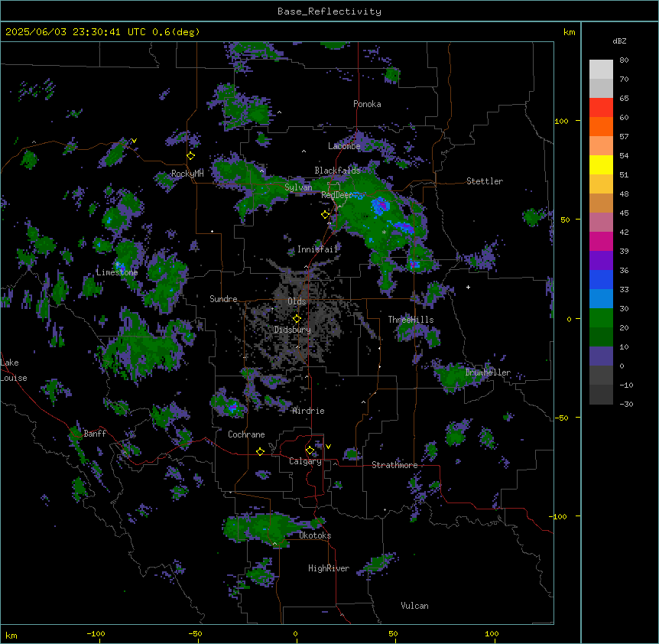The height and width of the screenshot is (644, 659).
Task: Click the Didsbury label
Action: click(x=293, y=330)
